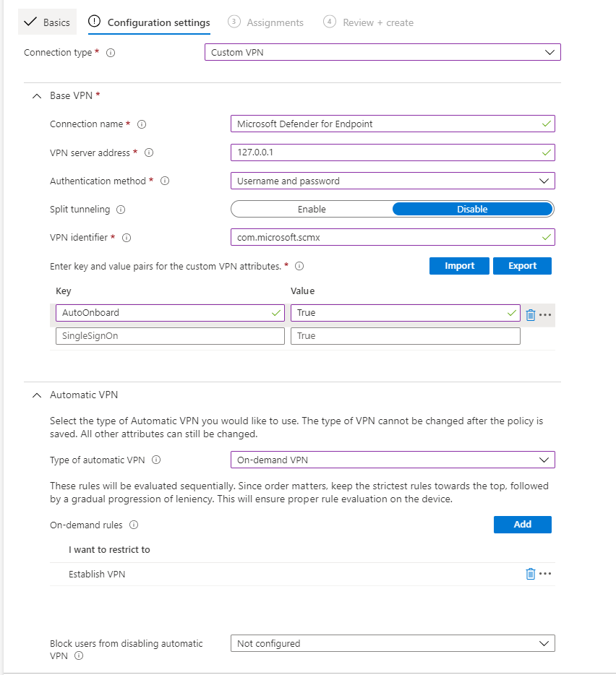Open Authentication method dropdown
The height and width of the screenshot is (675, 616).
point(392,181)
